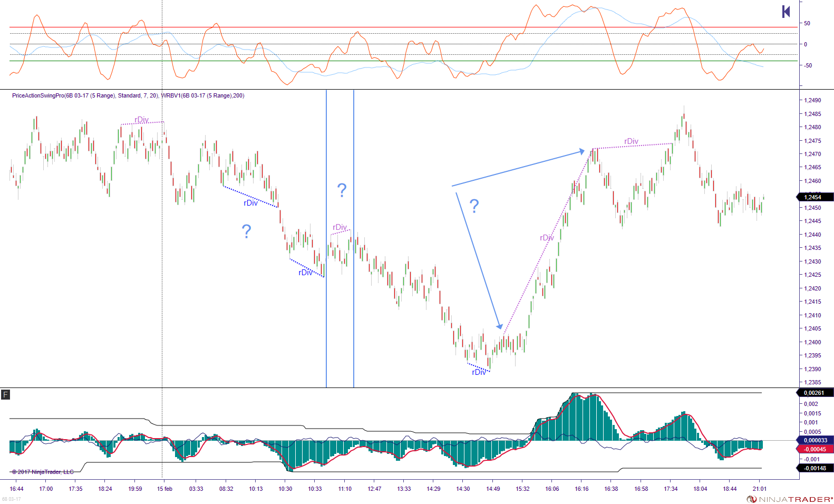Click the 15 feb date label on the time axis

coord(164,489)
